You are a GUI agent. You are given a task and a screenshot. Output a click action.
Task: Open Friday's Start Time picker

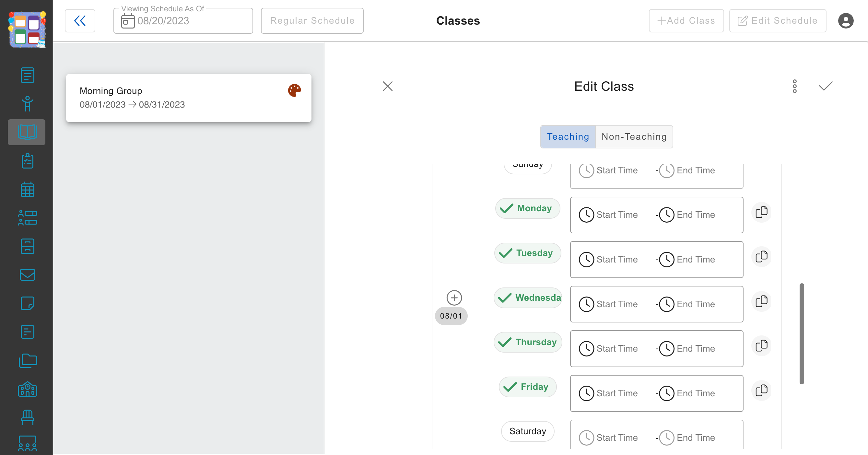tap(609, 393)
